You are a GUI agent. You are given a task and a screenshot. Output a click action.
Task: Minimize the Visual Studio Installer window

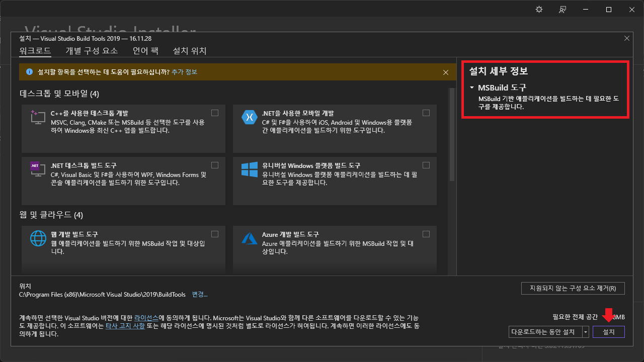pyautogui.click(x=586, y=10)
